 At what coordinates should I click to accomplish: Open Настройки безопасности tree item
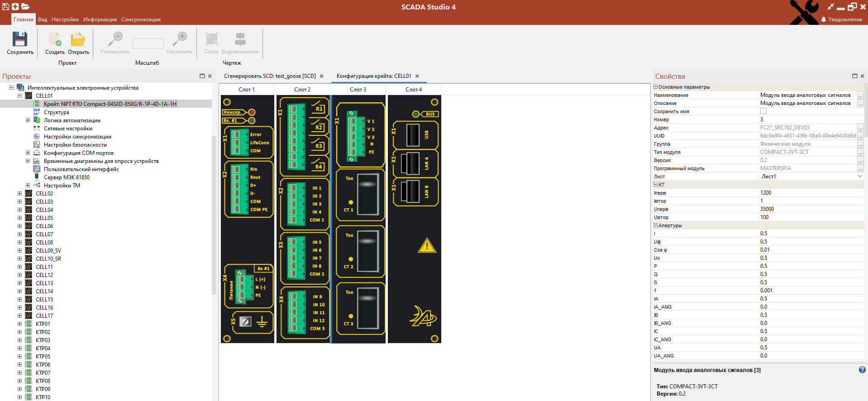[x=75, y=145]
